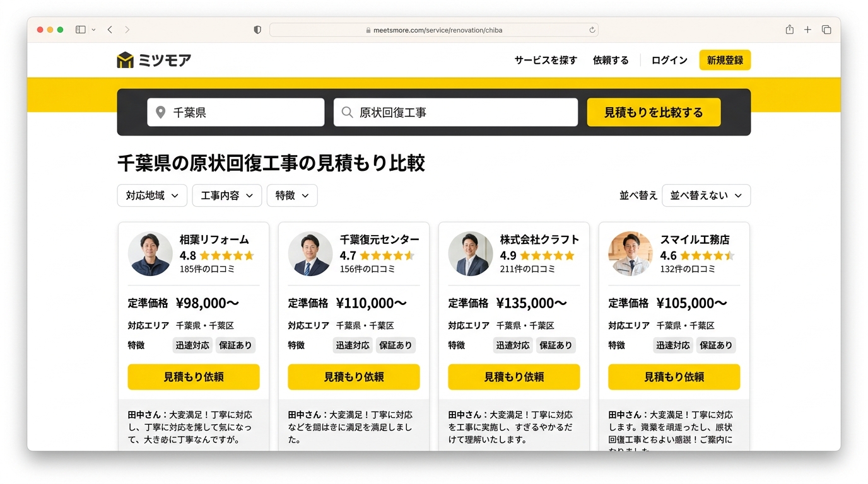
Task: Open the 156件の口コミ reviews text
Action: click(368, 269)
